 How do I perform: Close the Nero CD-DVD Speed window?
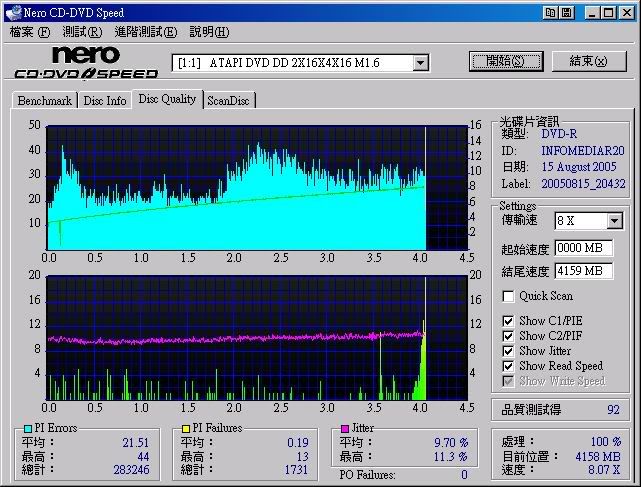tap(627, 13)
